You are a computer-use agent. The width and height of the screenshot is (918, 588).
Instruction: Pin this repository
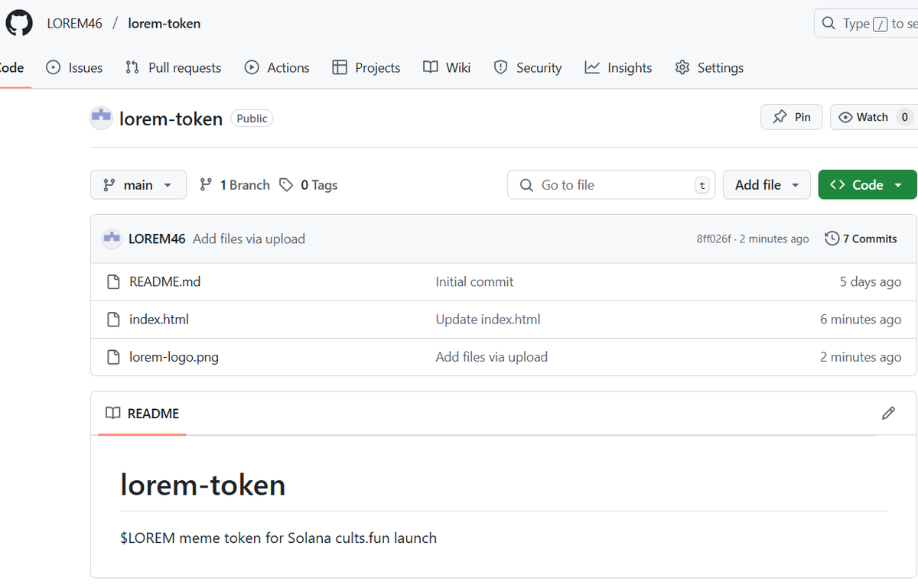(792, 117)
